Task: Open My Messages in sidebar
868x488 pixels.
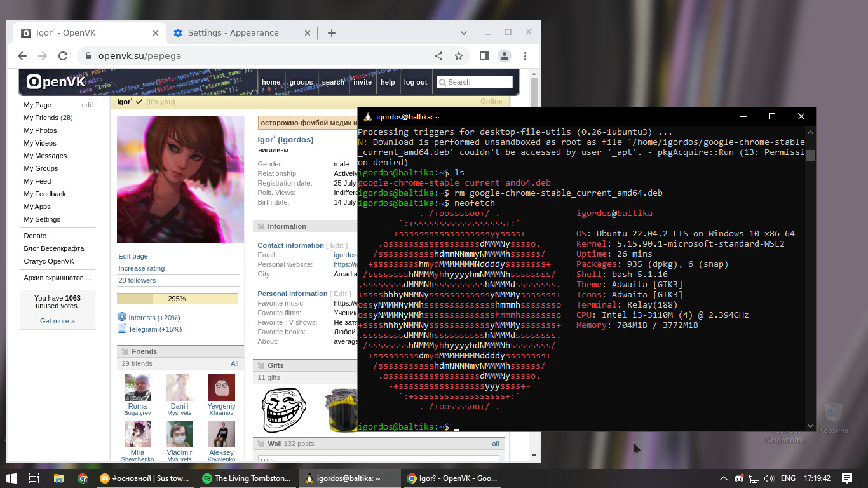Action: [x=45, y=156]
